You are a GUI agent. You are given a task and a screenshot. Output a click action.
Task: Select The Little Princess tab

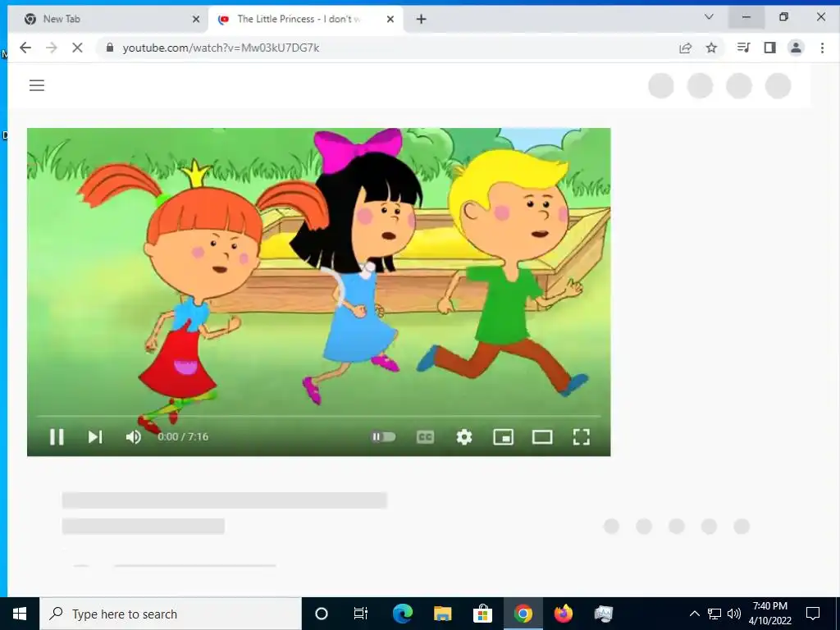[305, 20]
